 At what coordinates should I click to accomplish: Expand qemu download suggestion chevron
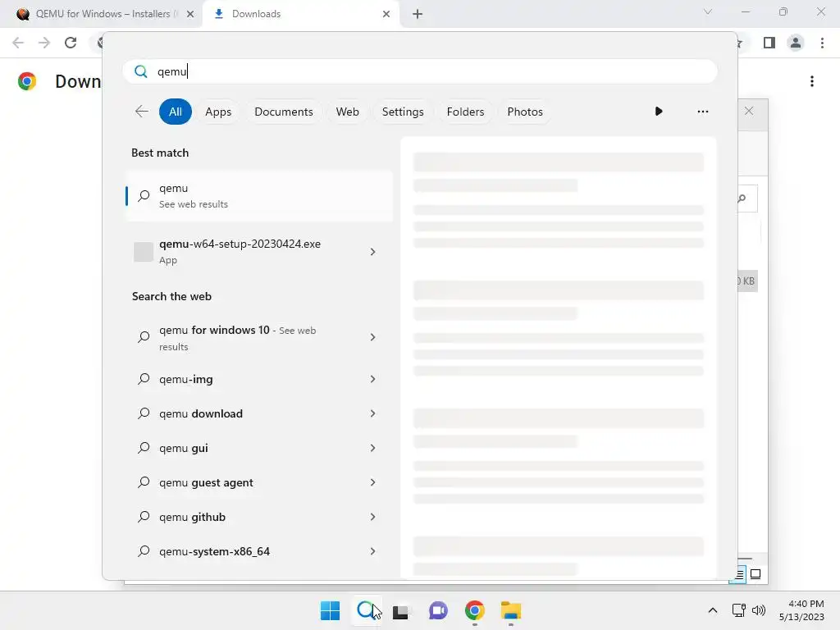(373, 413)
